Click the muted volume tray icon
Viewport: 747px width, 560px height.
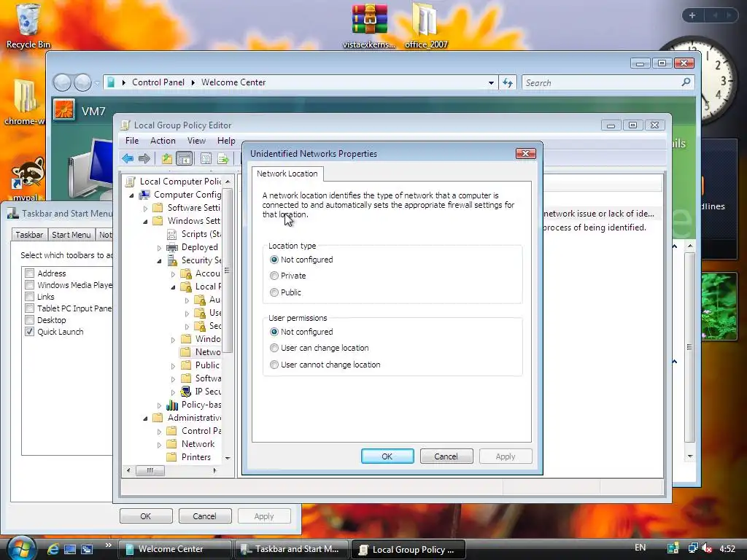tap(707, 548)
